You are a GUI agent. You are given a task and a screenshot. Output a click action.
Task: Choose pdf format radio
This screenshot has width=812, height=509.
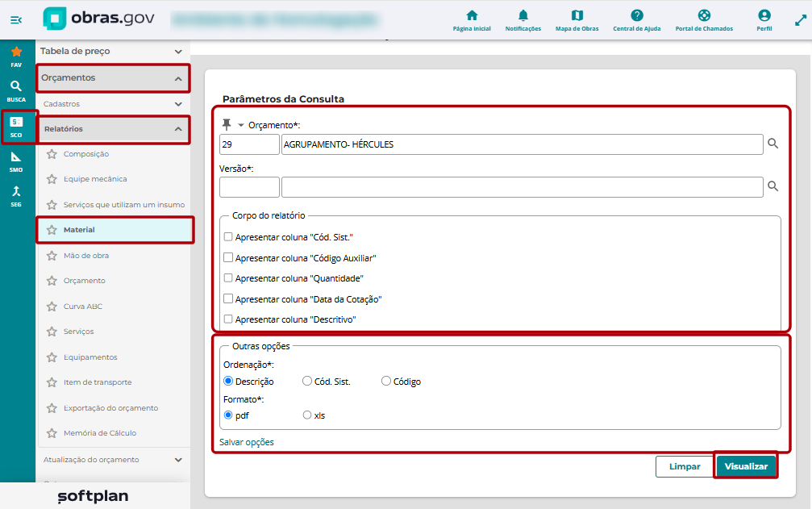tap(228, 415)
